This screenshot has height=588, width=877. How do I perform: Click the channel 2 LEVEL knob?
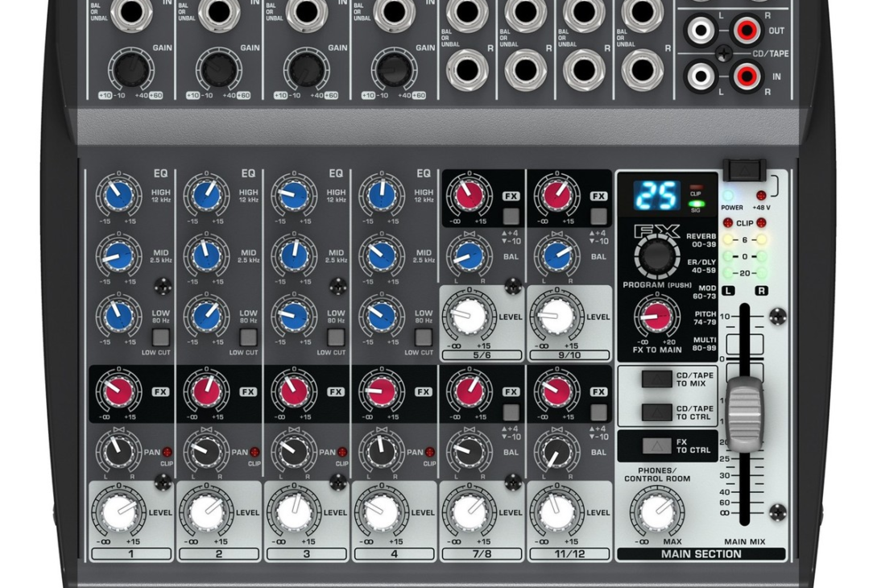[206, 512]
